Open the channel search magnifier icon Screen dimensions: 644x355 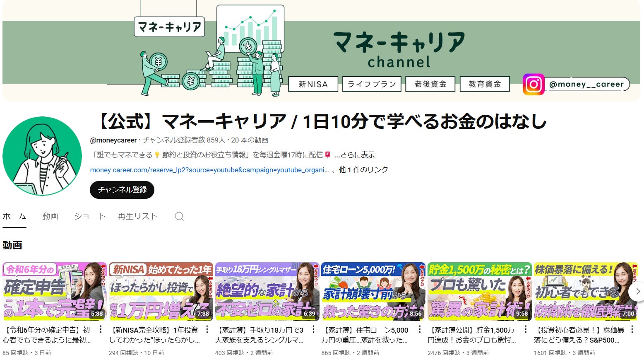[179, 216]
